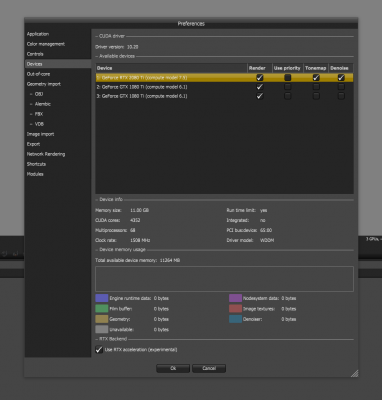Screen dimensions: 382x400
Task: Click the blue Engine runtime data swatch
Action: [102, 298]
